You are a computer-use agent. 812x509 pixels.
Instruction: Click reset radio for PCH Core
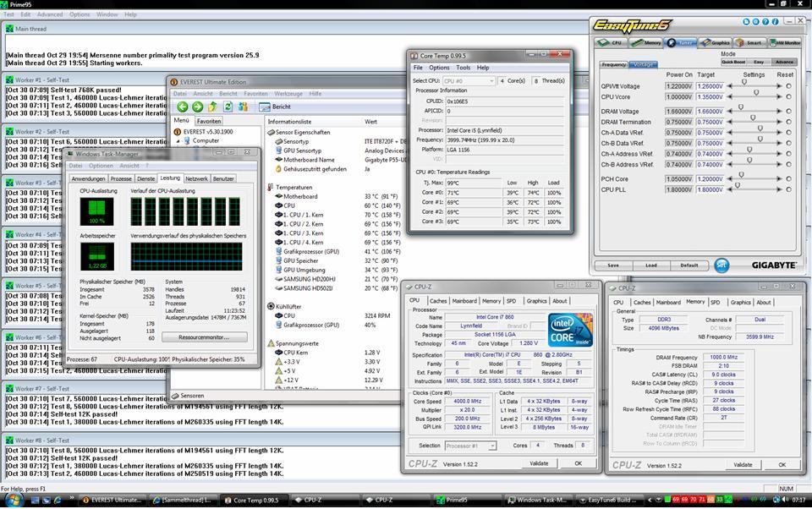pos(788,178)
